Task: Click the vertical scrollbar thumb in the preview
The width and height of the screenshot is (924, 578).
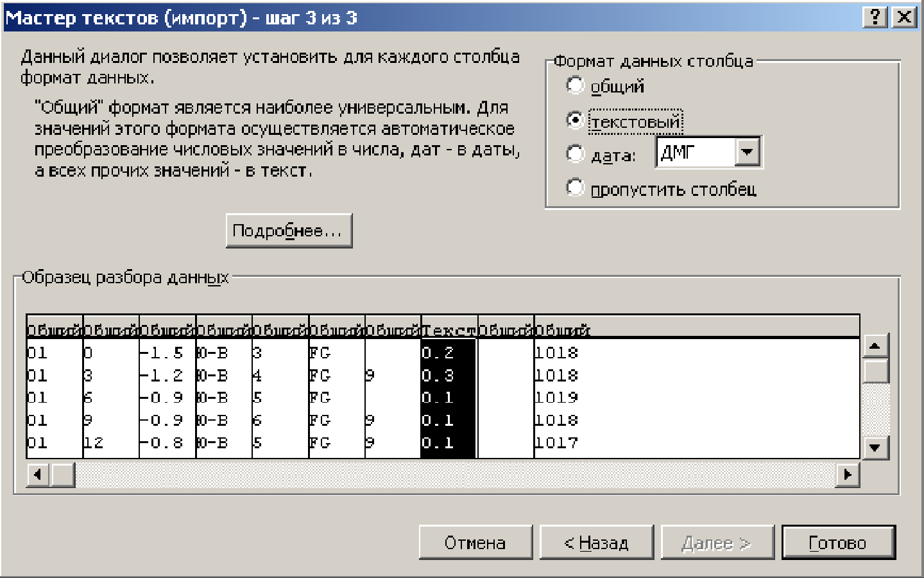Action: tap(875, 371)
